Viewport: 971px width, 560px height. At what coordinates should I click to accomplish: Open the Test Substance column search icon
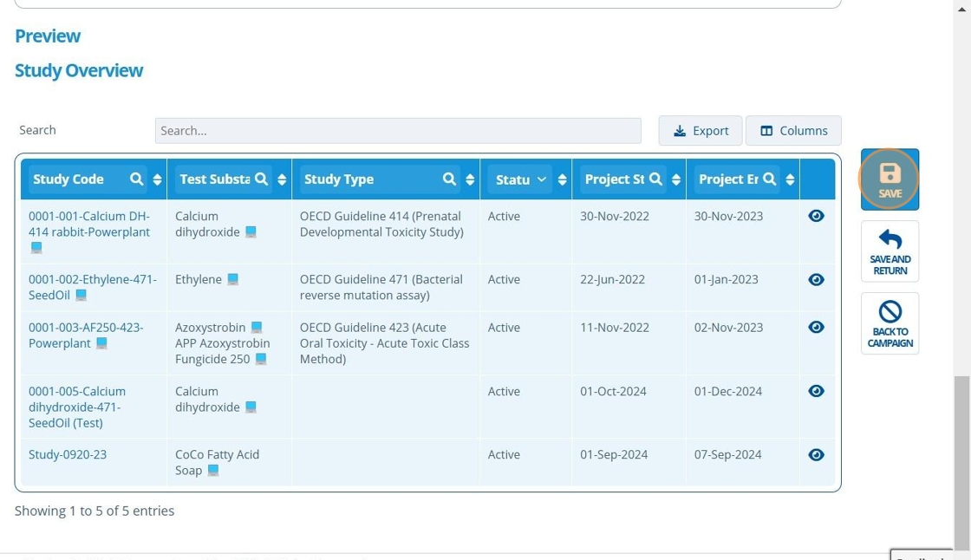(x=261, y=179)
